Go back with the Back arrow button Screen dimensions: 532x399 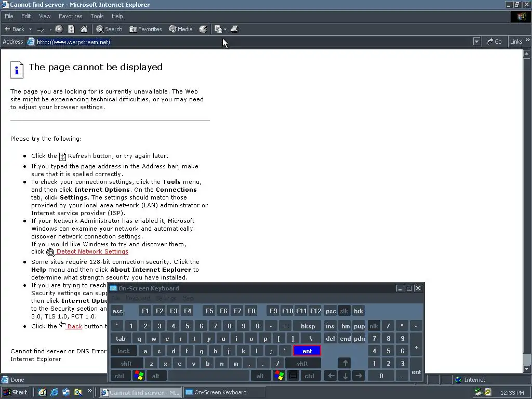(14, 29)
